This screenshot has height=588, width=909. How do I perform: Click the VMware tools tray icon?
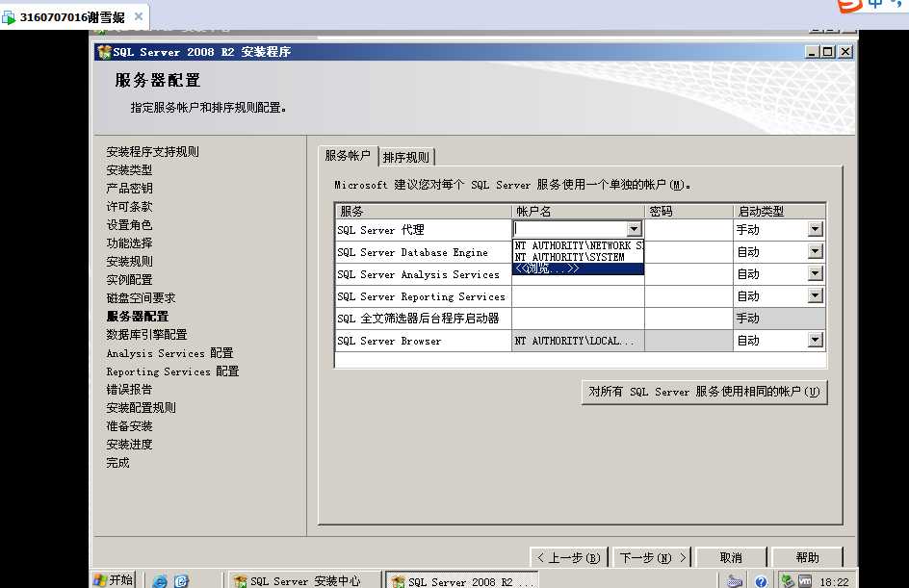805,580
